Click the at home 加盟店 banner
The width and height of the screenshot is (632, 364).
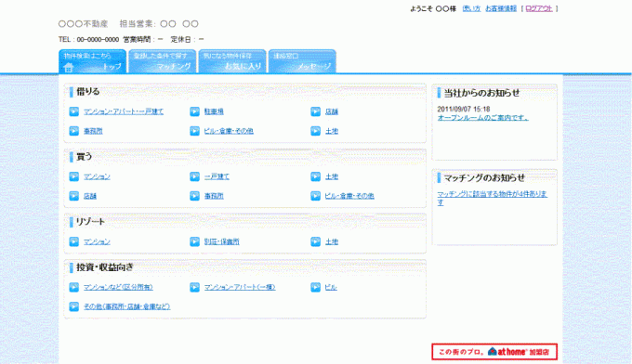click(494, 352)
